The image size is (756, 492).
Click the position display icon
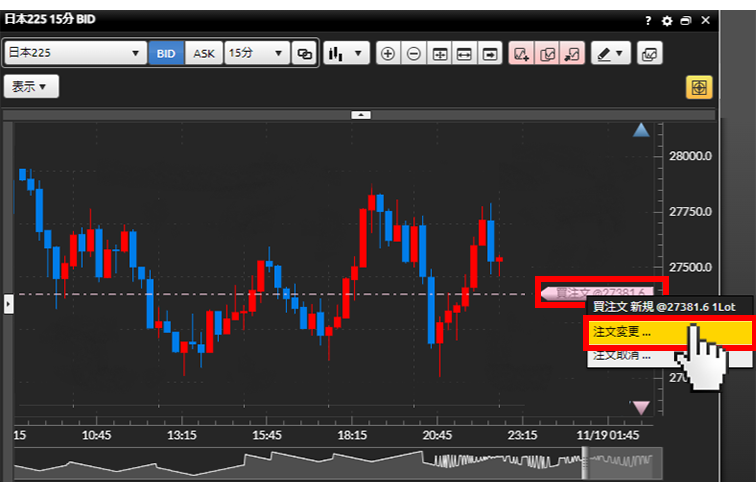coord(572,53)
